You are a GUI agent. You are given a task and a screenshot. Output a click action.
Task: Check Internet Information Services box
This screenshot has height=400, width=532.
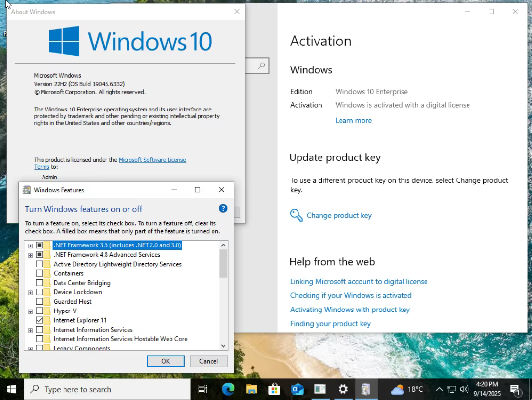click(40, 330)
